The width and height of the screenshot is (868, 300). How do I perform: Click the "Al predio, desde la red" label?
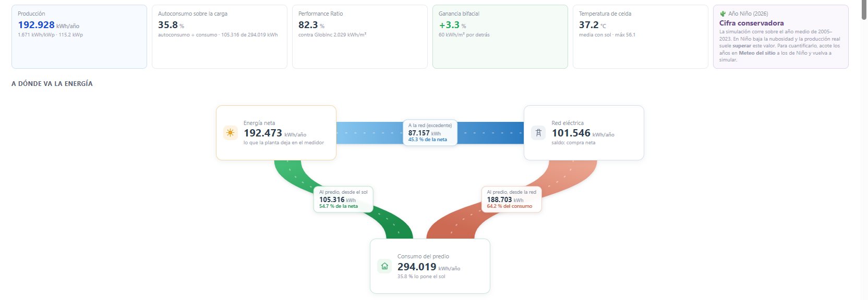point(511,192)
